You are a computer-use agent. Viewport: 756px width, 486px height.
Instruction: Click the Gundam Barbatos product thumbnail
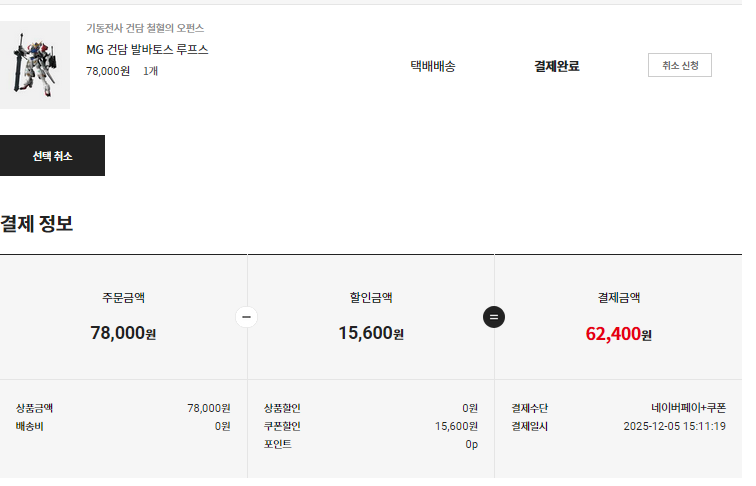35,64
